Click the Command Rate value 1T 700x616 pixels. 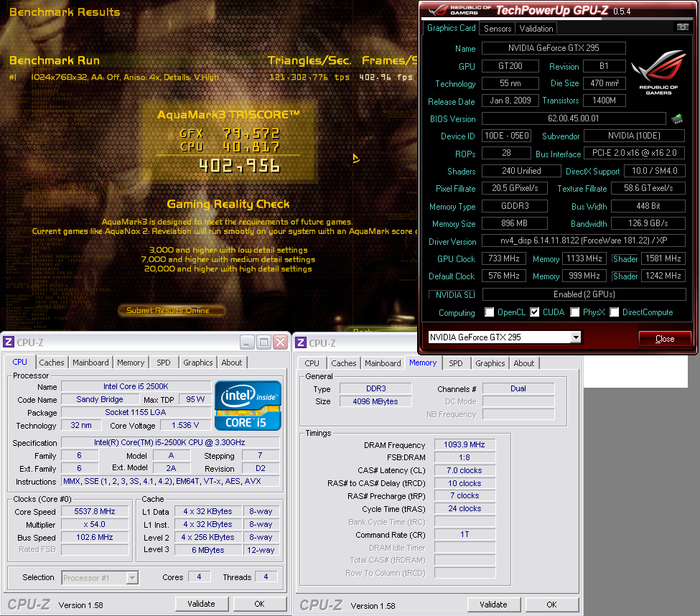465,535
